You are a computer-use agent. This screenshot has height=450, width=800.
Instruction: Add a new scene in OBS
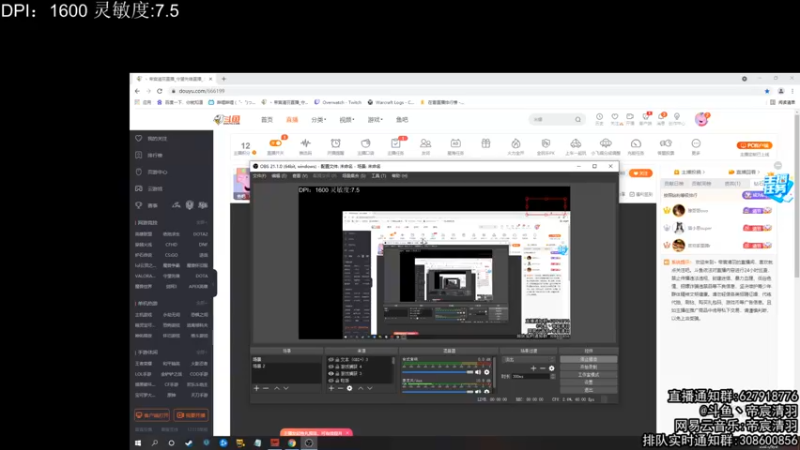(257, 388)
